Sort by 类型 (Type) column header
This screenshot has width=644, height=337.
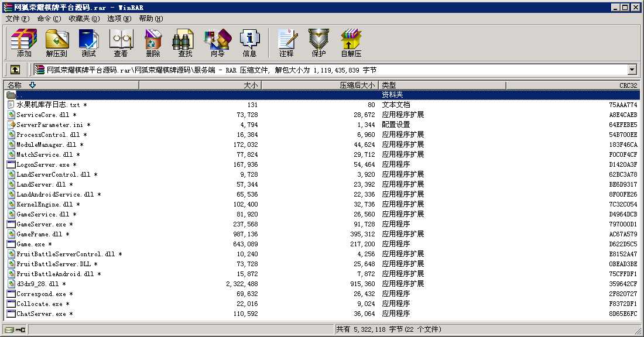[x=442, y=85]
